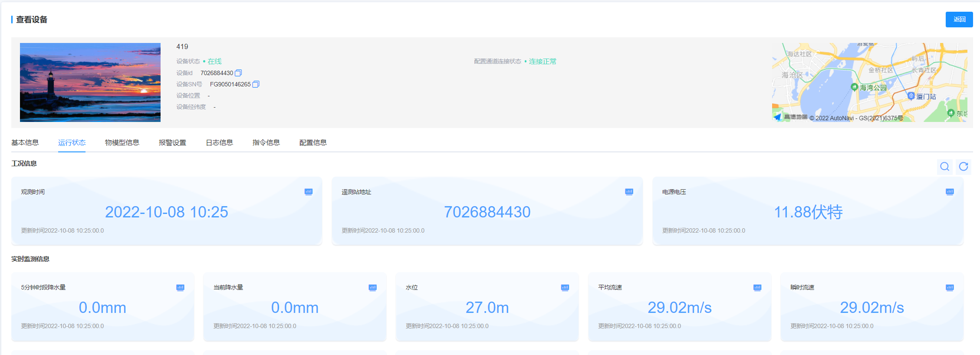
Task: Refresh 工况信息 with the reload icon
Action: (964, 167)
